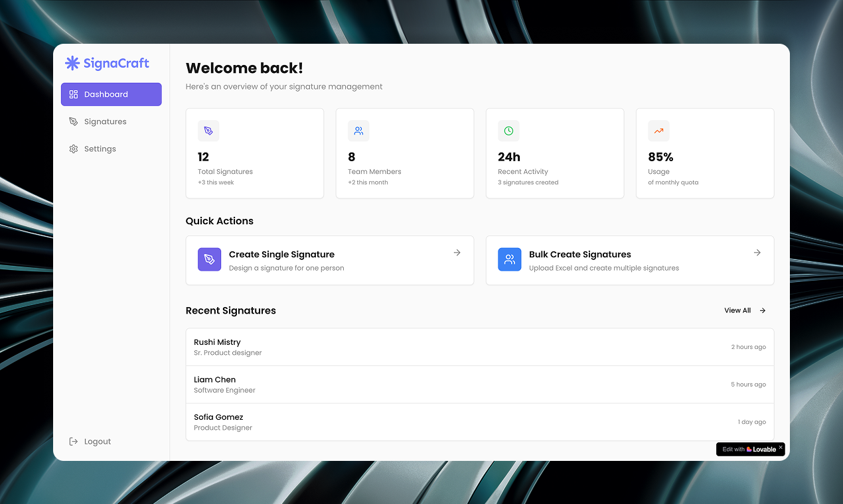Click the 12 value on Total Signatures

tap(203, 157)
